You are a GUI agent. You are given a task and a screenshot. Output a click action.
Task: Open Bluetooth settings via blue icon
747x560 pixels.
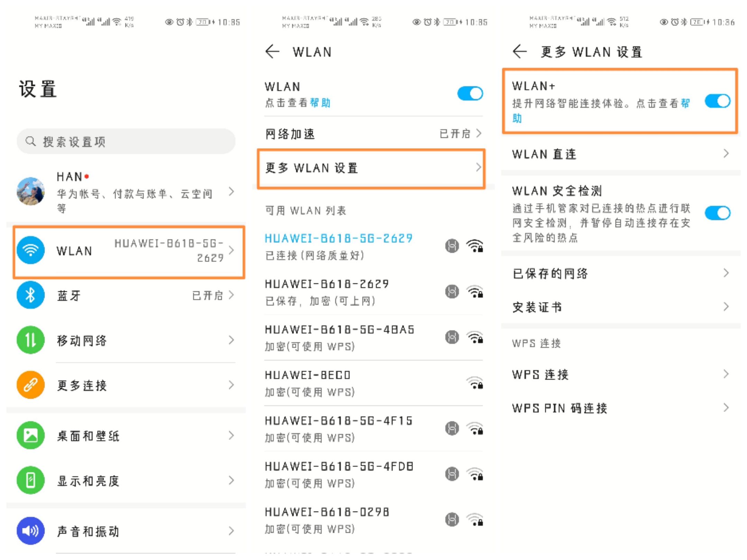30,295
